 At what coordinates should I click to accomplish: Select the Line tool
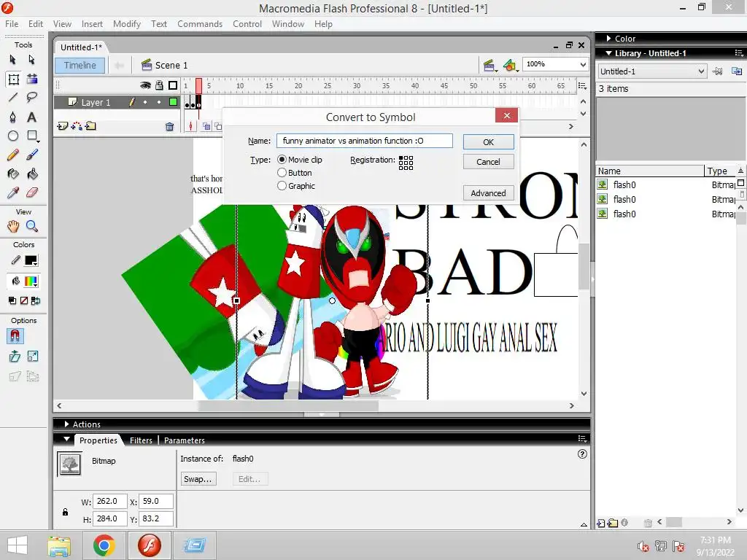13,98
